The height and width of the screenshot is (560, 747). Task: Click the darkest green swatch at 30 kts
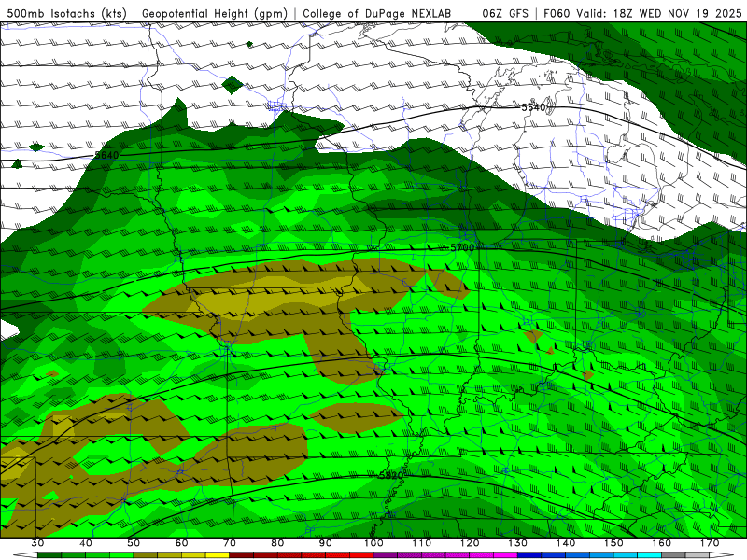coord(49,555)
